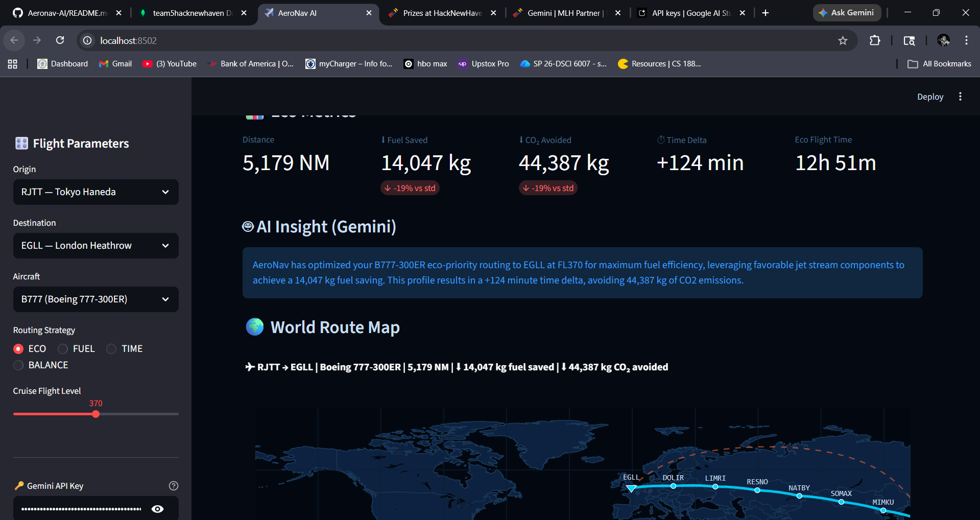Click the NATBY waypoint on the map

click(799, 496)
